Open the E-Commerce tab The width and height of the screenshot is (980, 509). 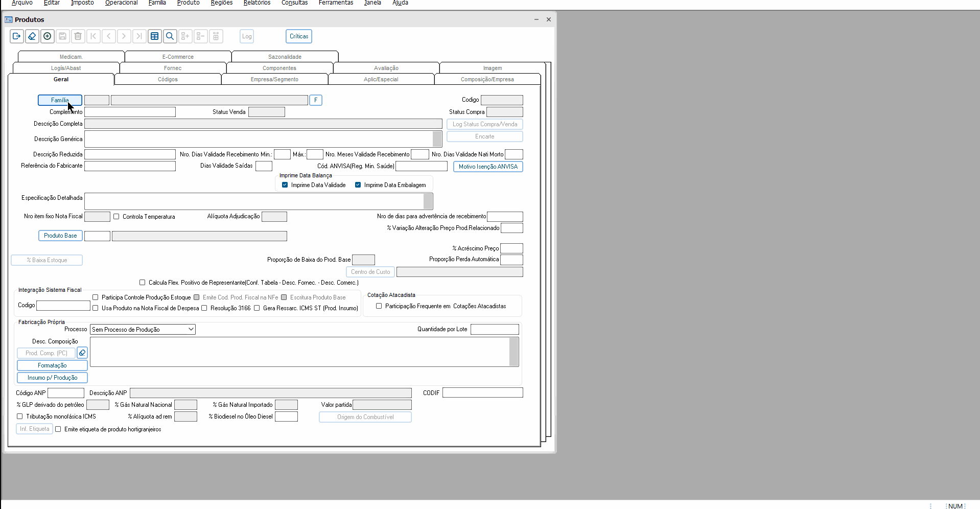(x=178, y=57)
